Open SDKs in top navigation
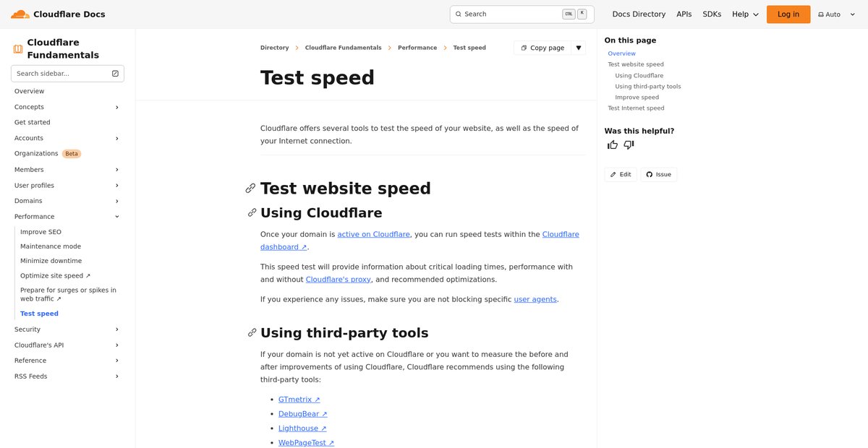 (x=712, y=14)
